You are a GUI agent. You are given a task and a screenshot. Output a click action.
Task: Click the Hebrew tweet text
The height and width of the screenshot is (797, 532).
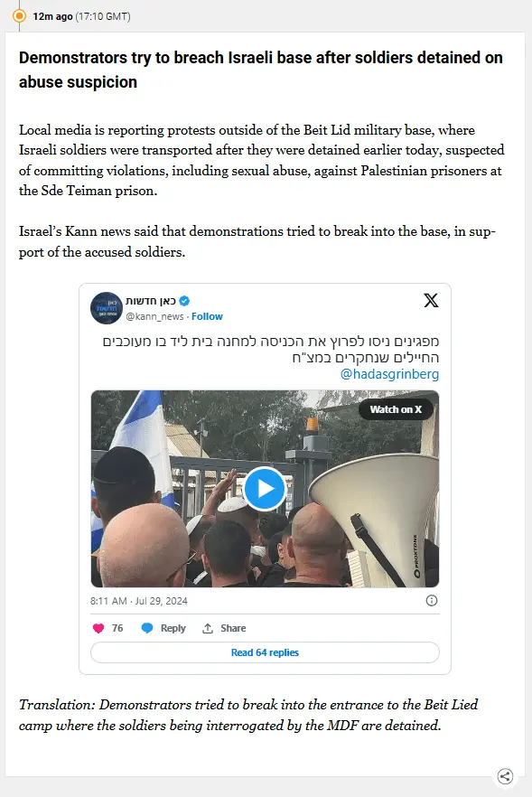tap(271, 349)
